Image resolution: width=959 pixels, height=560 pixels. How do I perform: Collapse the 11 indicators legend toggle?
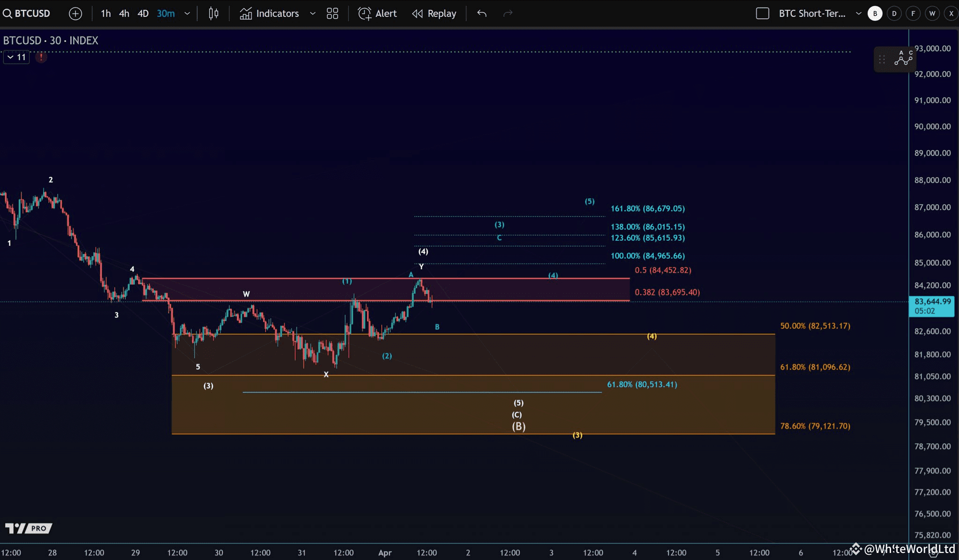(16, 57)
